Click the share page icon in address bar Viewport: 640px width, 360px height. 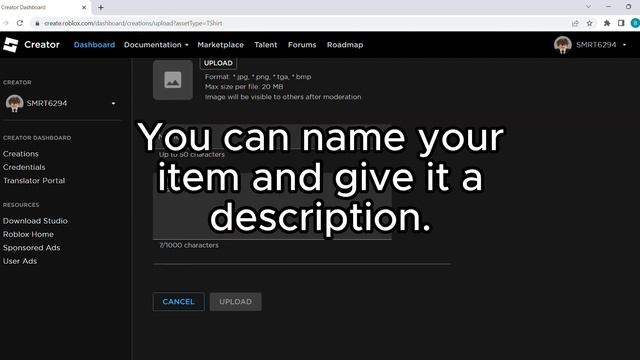point(575,23)
